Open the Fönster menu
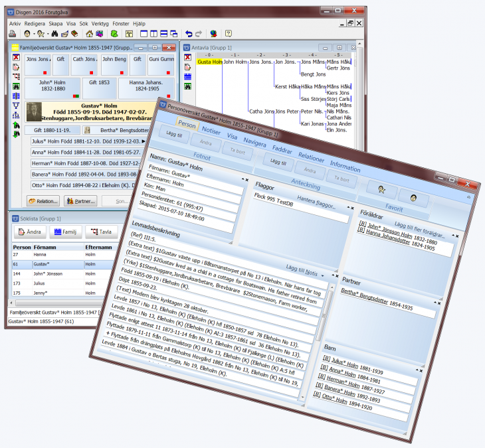This screenshot has width=485, height=448. tap(121, 23)
